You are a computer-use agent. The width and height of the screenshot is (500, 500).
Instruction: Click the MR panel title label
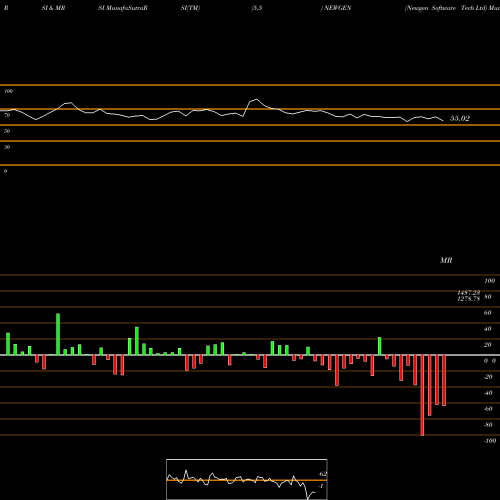point(446,260)
